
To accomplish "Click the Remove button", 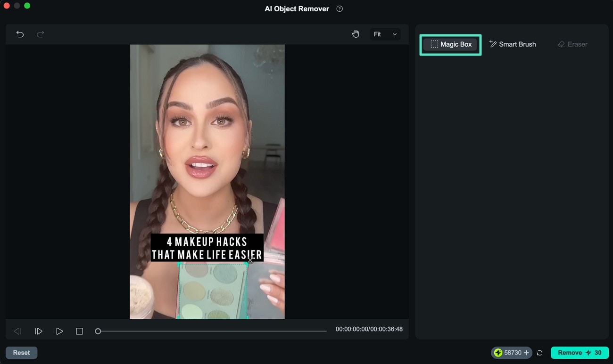I will click(580, 353).
